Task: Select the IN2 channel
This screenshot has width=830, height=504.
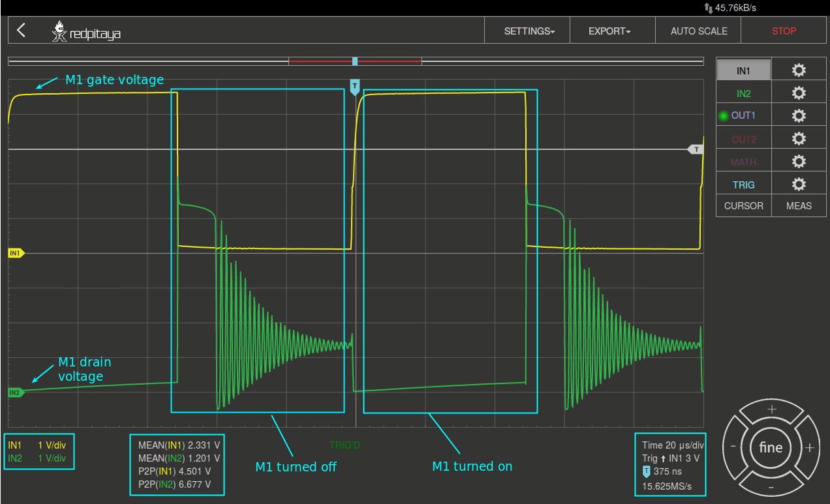Action: pos(744,93)
